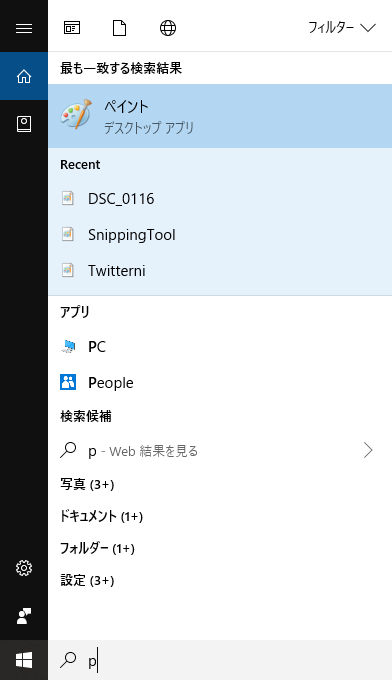Click the Twitterni file icon
The image size is (392, 680).
68,270
